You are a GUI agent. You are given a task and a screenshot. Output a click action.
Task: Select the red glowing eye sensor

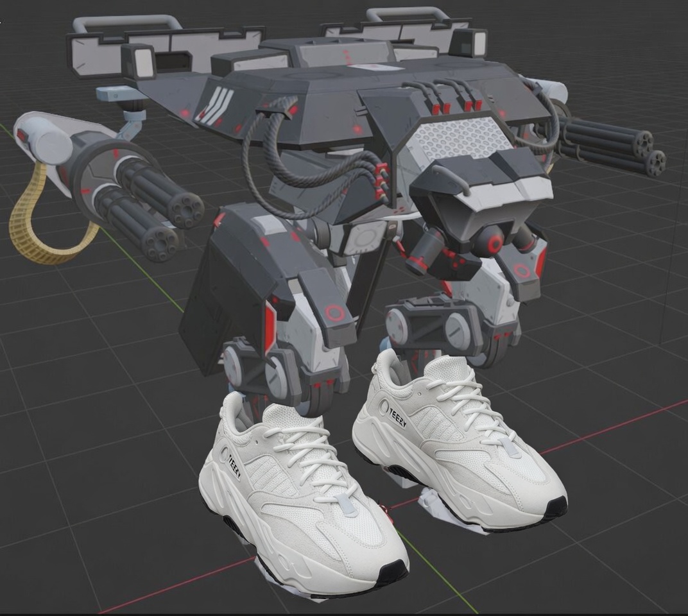(x=495, y=242)
